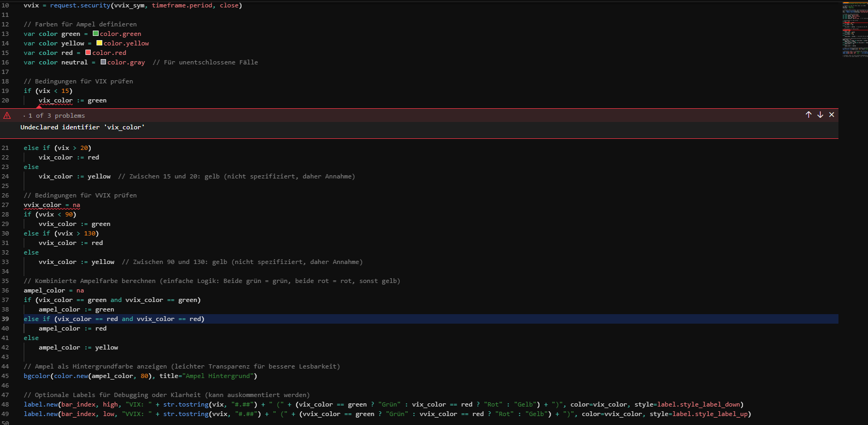
Task: Select line number 39 in the gutter
Action: click(x=5, y=319)
